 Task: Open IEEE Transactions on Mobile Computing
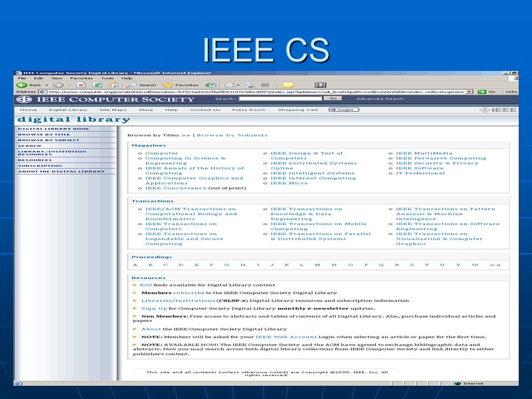[319, 226]
